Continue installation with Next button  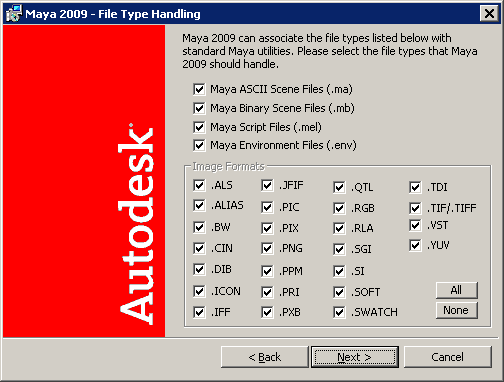coord(355,357)
